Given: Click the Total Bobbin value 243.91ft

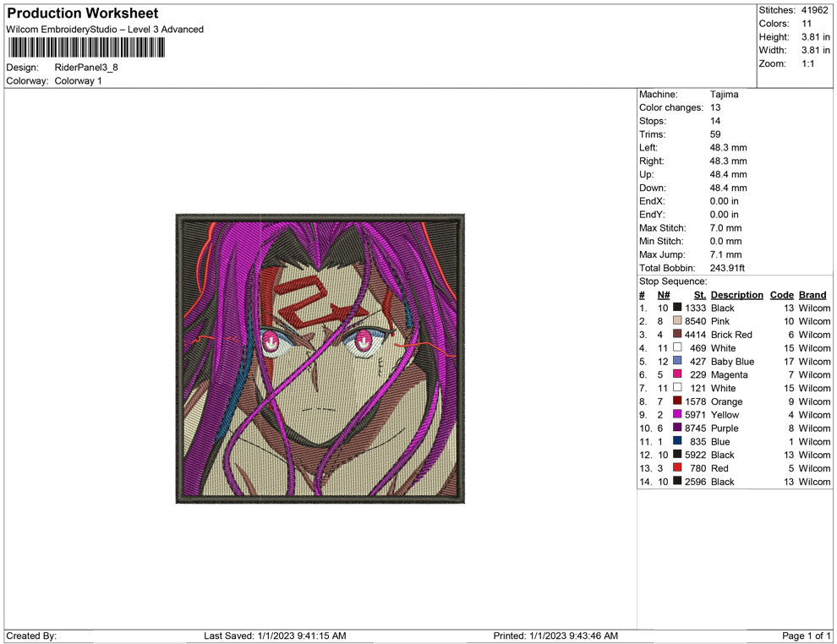Looking at the screenshot, I should 727,268.
